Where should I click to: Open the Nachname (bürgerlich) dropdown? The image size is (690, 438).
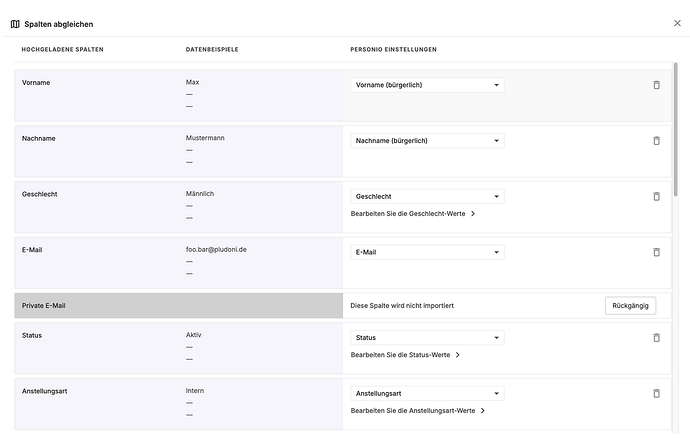point(427,141)
